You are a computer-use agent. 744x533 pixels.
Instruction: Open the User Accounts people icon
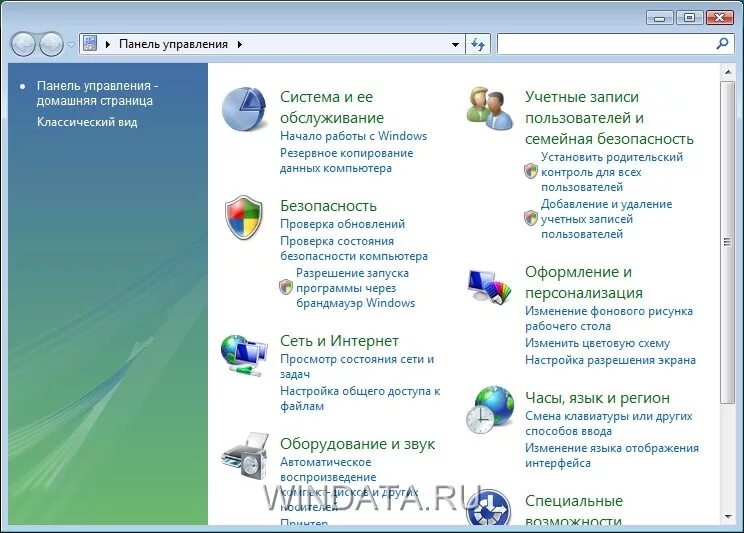pyautogui.click(x=490, y=108)
